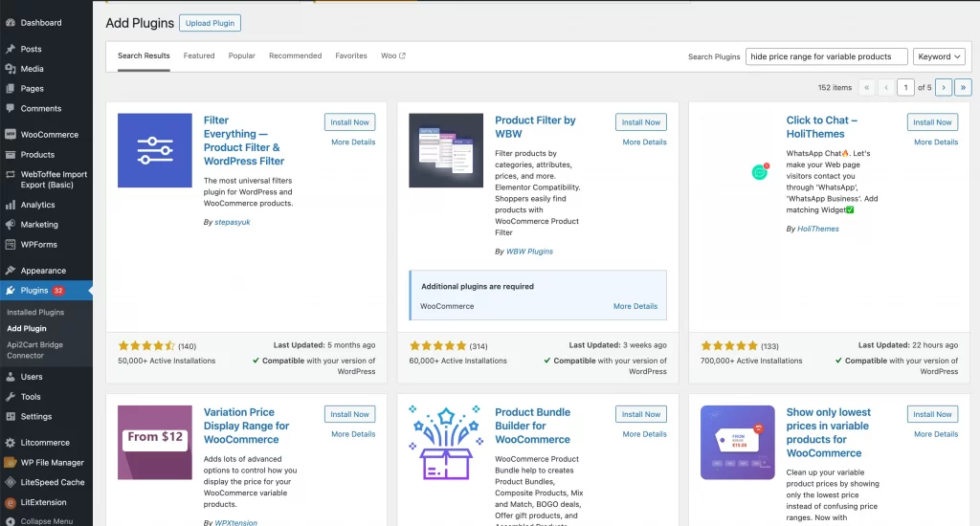Image resolution: width=980 pixels, height=526 pixels.
Task: Click the Tools wrench icon
Action: [x=10, y=397]
